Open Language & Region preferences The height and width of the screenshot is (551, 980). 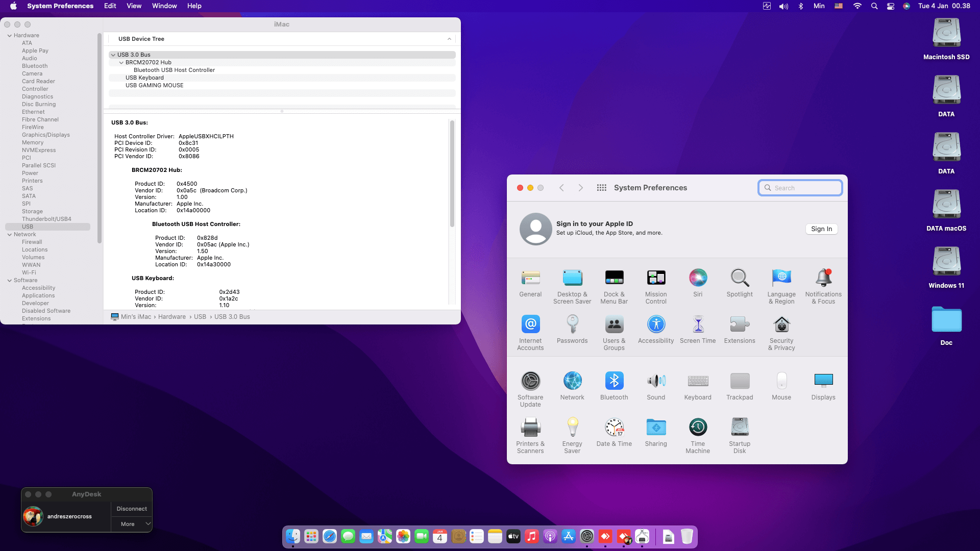pyautogui.click(x=781, y=287)
